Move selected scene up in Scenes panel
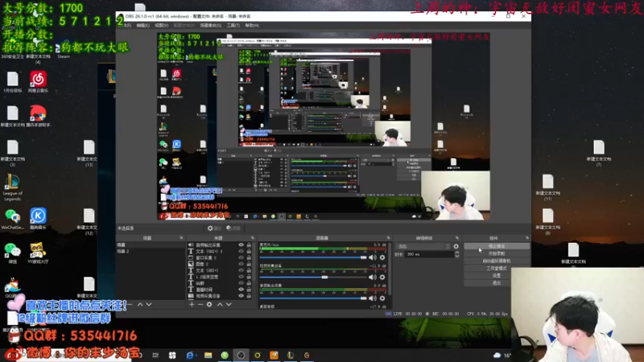 140,305
